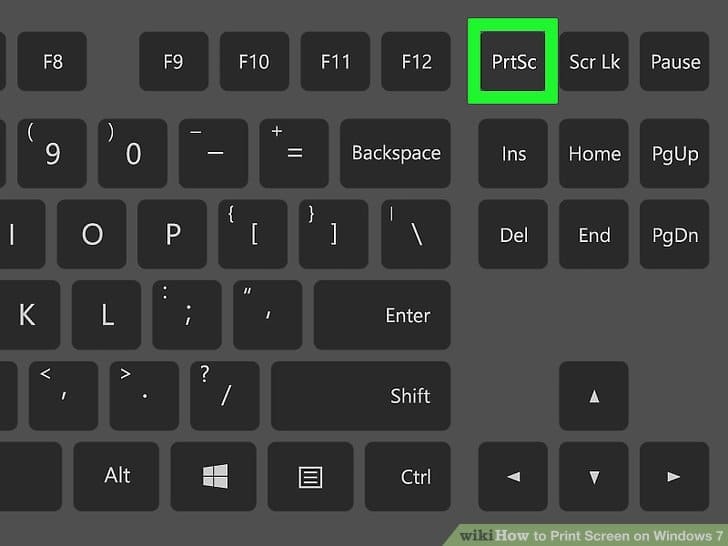Click the Backspace key

396,153
